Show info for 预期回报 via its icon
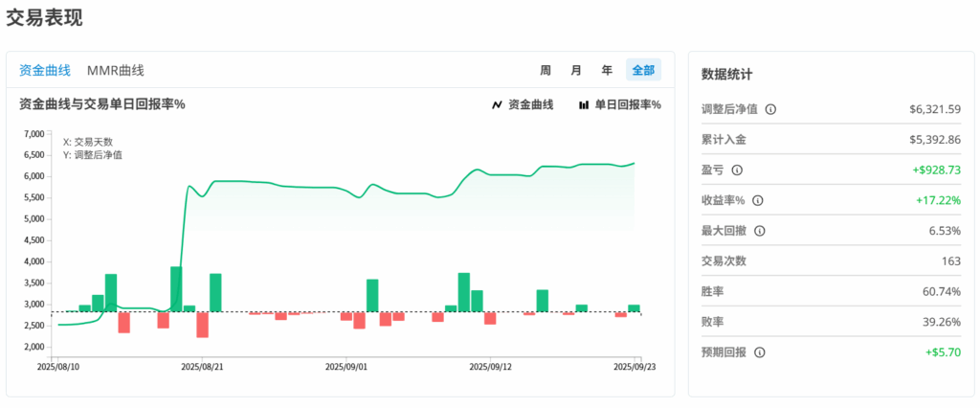Image resolution: width=980 pixels, height=408 pixels. click(x=760, y=352)
